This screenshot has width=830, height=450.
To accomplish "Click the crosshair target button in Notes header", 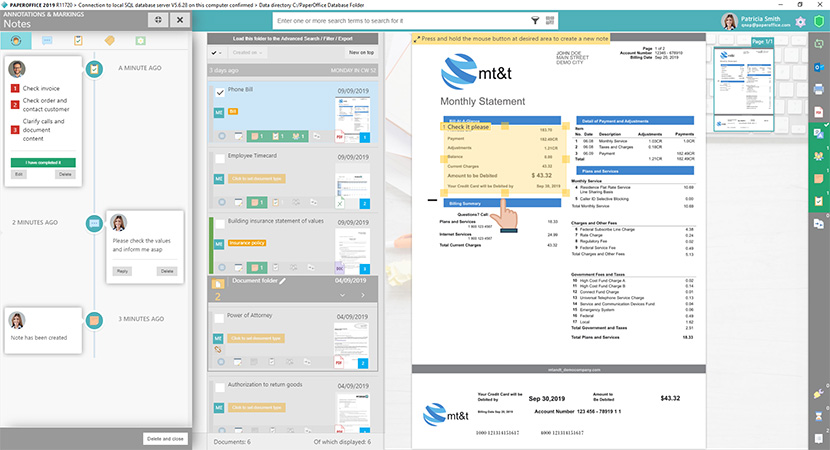I will tap(158, 20).
